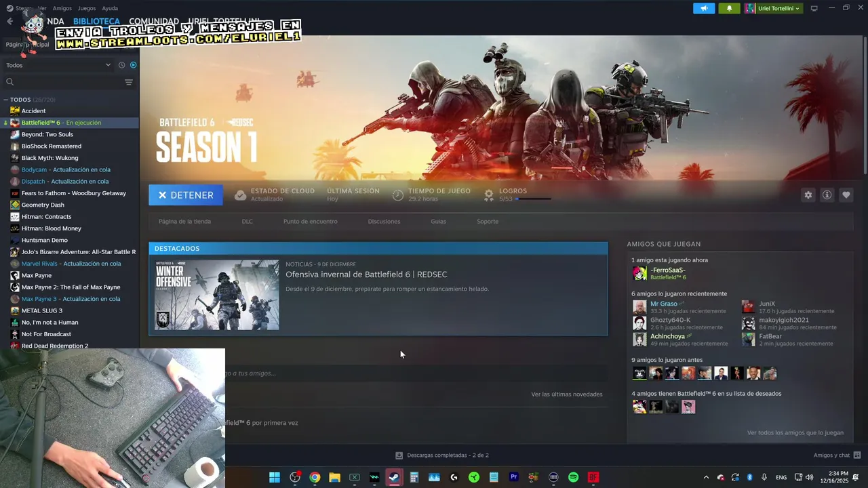Image resolution: width=868 pixels, height=488 pixels.
Task: Open JuniX friend avatar
Action: (x=748, y=307)
